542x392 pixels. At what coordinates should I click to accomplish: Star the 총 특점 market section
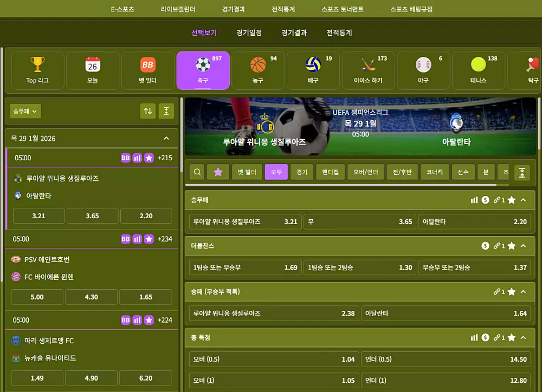click(x=510, y=337)
